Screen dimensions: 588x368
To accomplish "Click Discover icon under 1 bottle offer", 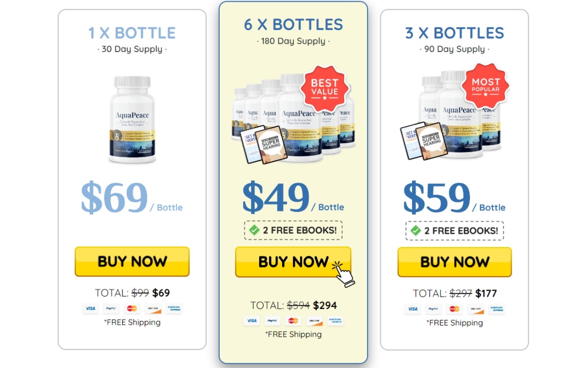I will point(153,309).
